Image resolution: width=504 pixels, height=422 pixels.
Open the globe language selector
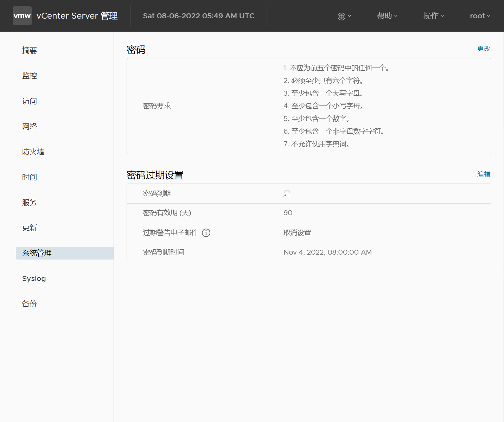(x=344, y=16)
